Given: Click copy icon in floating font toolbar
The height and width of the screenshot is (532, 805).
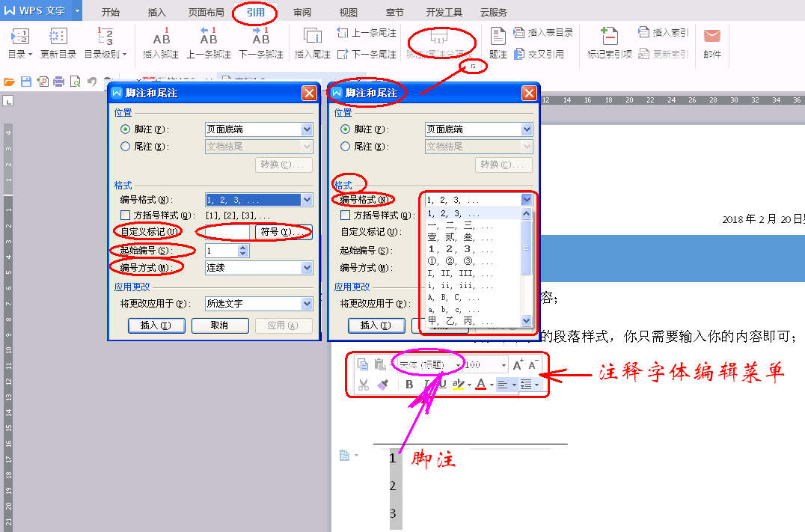Looking at the screenshot, I should click(363, 364).
